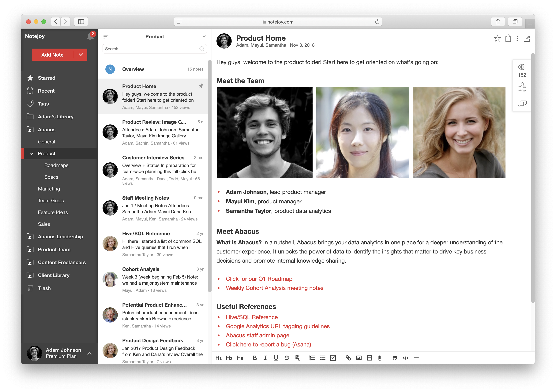Viewport: 556px width, 392px height.
Task: Insert an image using the image icon
Action: [358, 358]
